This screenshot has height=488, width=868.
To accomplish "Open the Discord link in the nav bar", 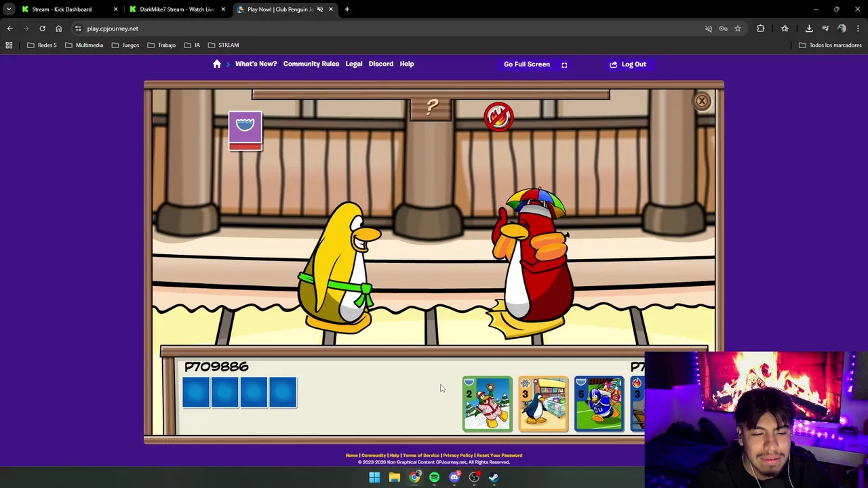I will 381,64.
